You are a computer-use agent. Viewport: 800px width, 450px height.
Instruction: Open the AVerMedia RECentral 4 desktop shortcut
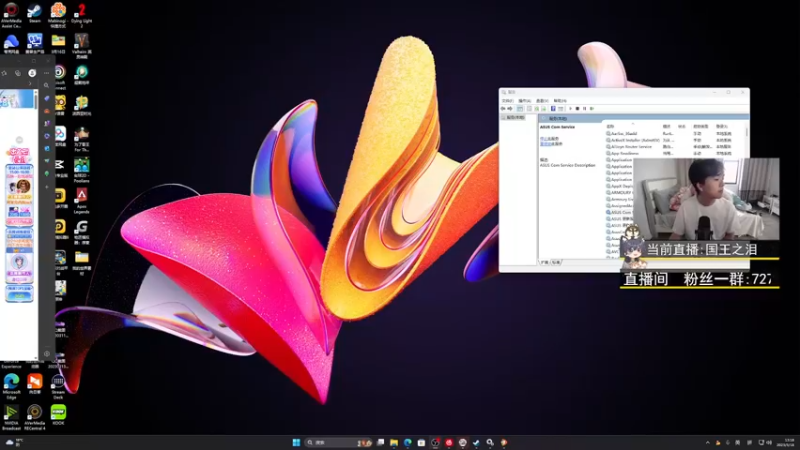tap(35, 417)
